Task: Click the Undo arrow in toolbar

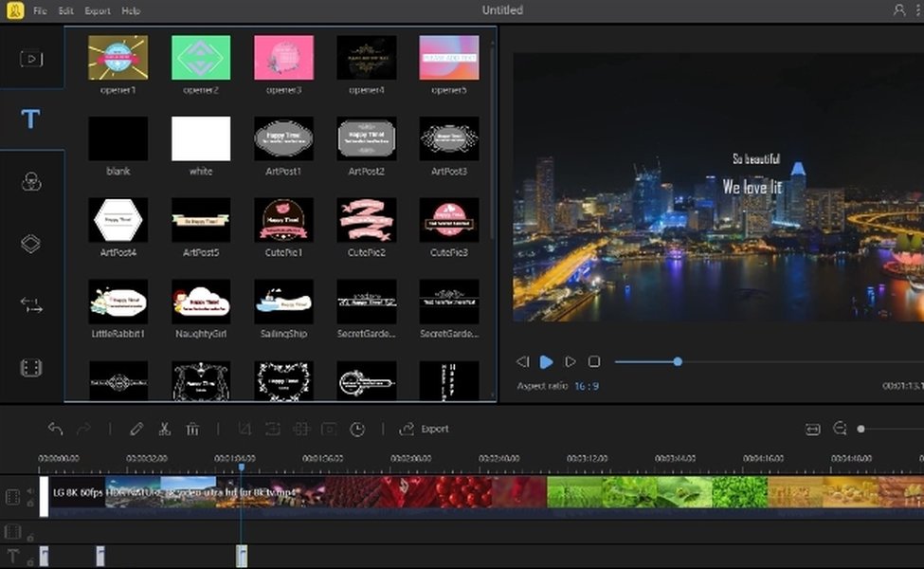Action: 55,429
